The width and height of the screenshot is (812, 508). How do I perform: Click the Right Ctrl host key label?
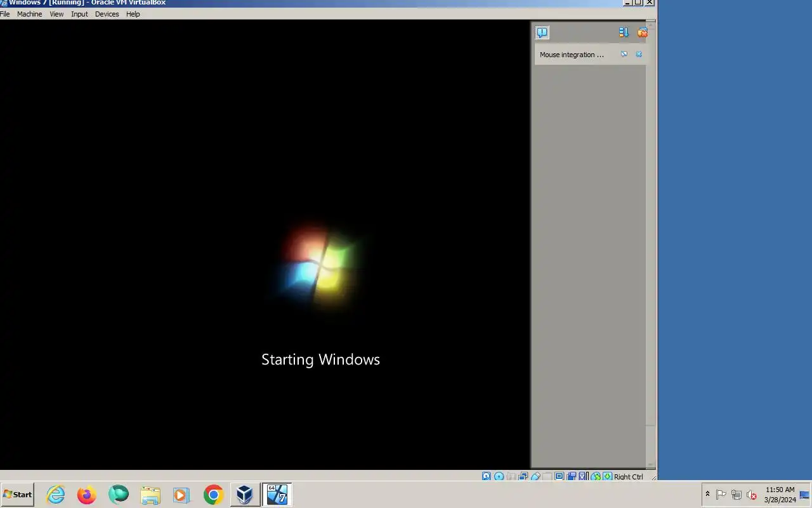point(629,477)
